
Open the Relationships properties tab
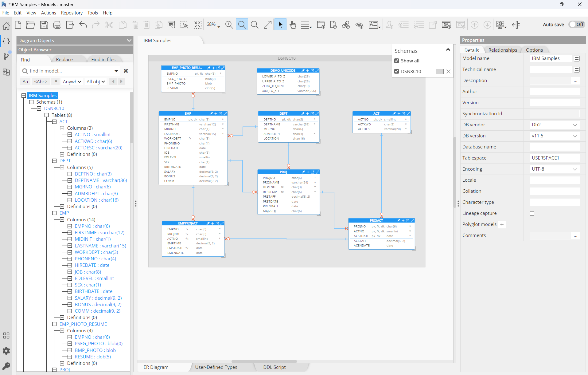pyautogui.click(x=502, y=50)
